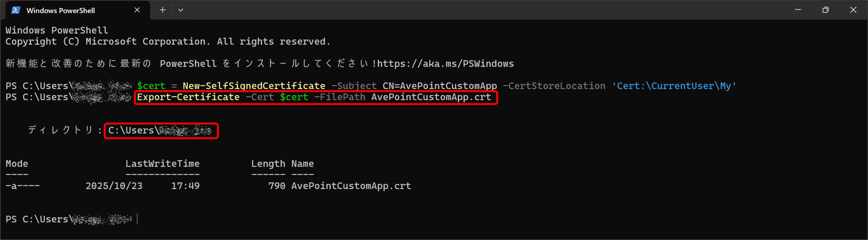The height and width of the screenshot is (240, 868).
Task: Click the New-SelfSignedCertificate command text
Action: point(254,86)
